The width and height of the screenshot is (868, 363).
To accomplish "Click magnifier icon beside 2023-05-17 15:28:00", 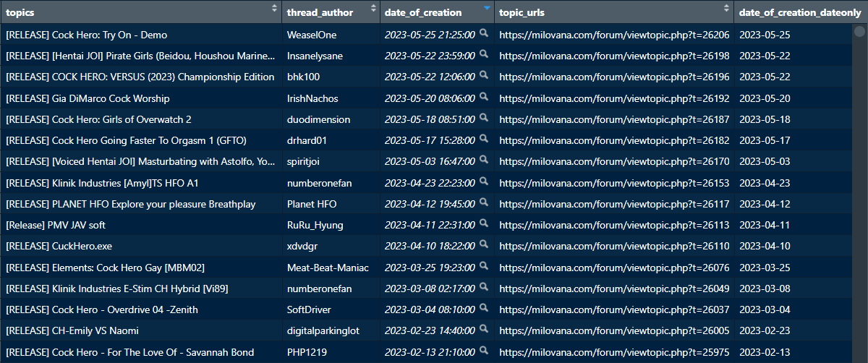I will 483,140.
